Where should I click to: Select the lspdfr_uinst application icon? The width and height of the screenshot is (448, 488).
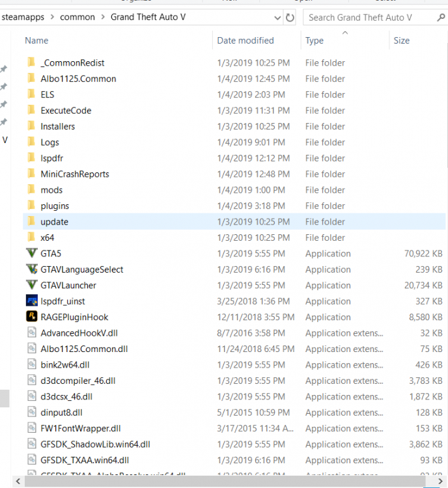click(32, 301)
